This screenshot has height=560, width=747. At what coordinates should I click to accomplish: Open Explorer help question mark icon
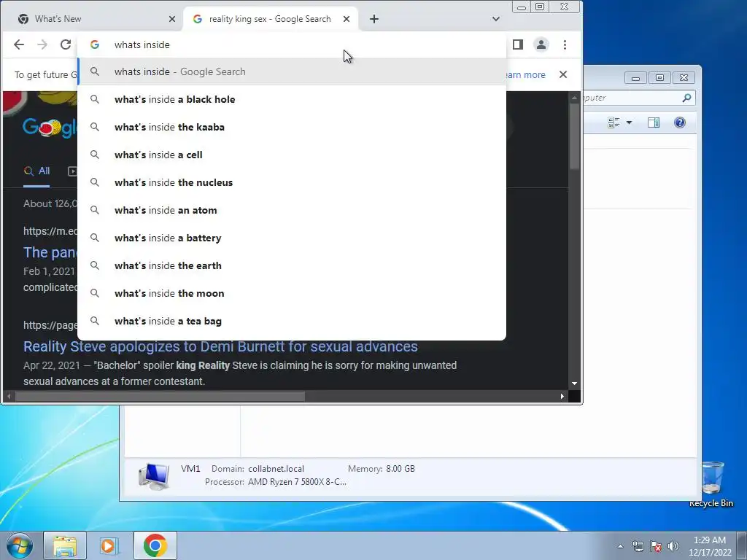(680, 122)
